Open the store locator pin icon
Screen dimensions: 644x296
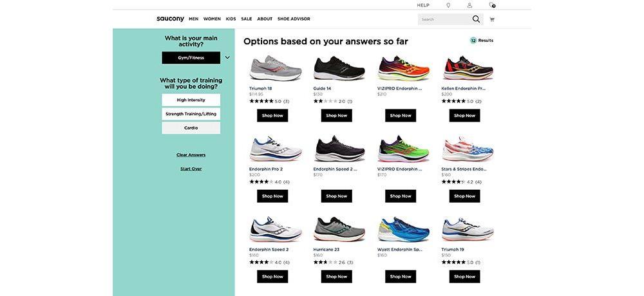pyautogui.click(x=448, y=5)
